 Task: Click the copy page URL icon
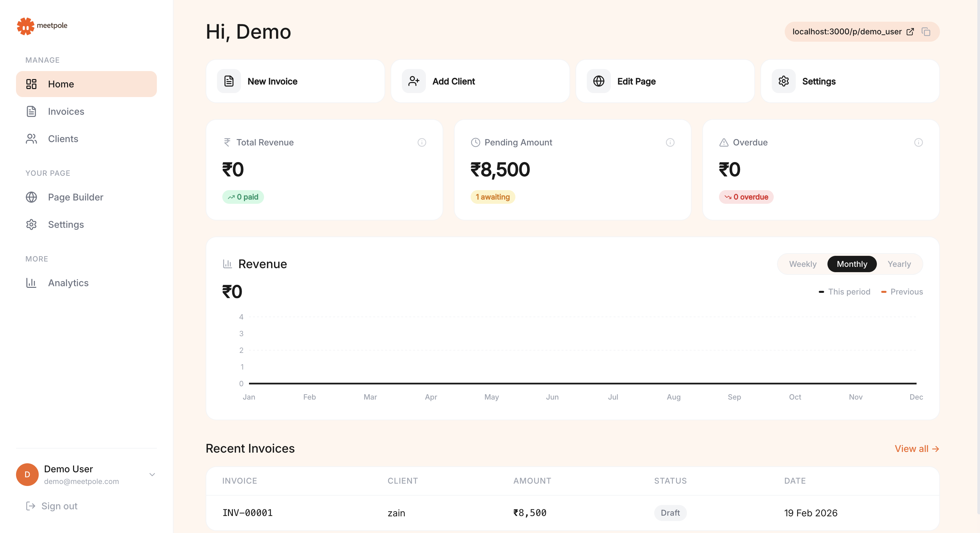click(x=926, y=32)
